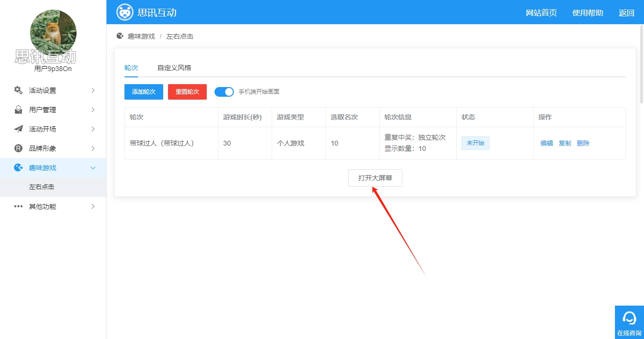Select 左右点击 in the sidebar
Viewport: 644px width, 339px height.
tap(53, 187)
